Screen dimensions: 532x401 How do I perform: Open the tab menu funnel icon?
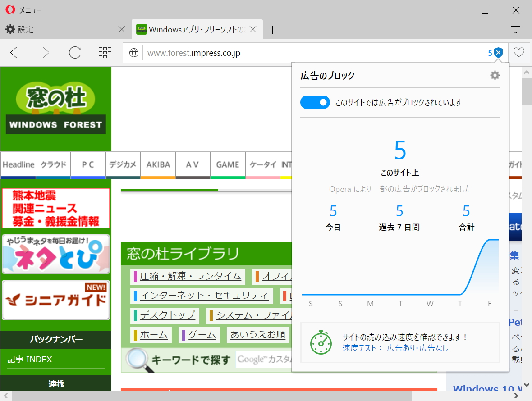click(x=515, y=29)
